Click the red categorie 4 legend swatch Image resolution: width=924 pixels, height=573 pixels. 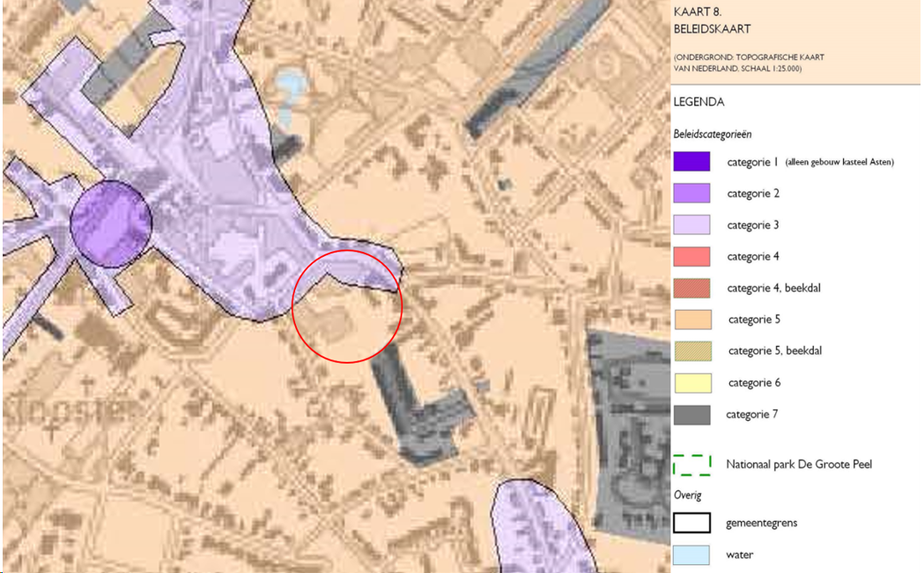point(691,257)
